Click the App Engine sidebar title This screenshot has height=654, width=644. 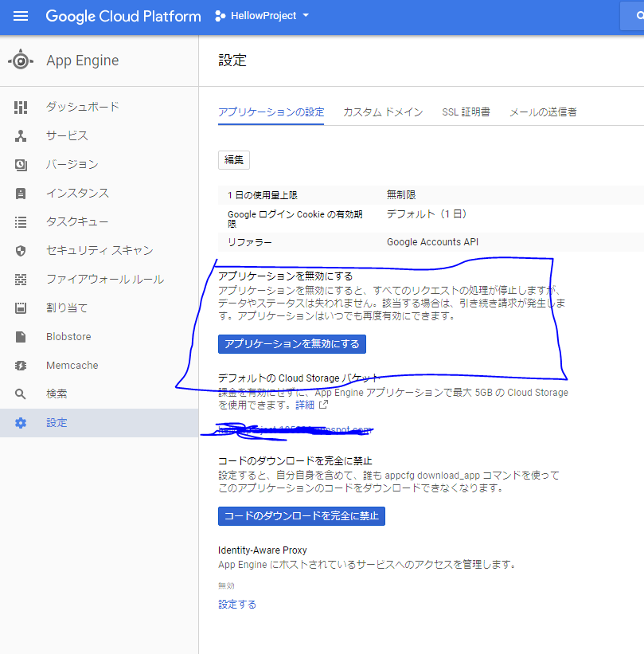pyautogui.click(x=83, y=61)
